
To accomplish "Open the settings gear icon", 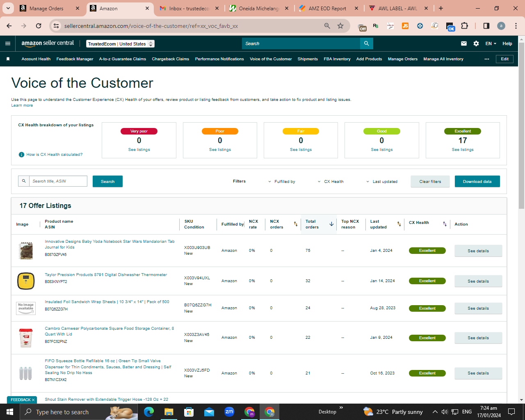I will click(476, 43).
